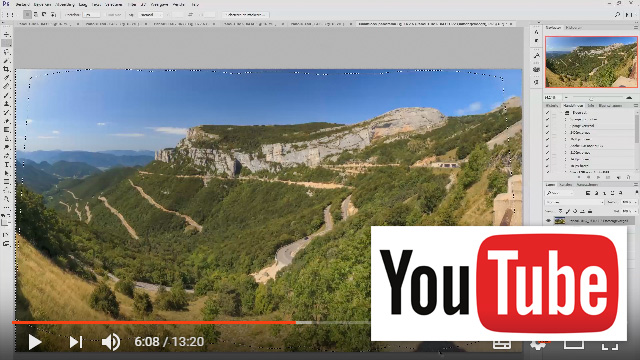Click Subtract from selection mode icon

pos(44,14)
